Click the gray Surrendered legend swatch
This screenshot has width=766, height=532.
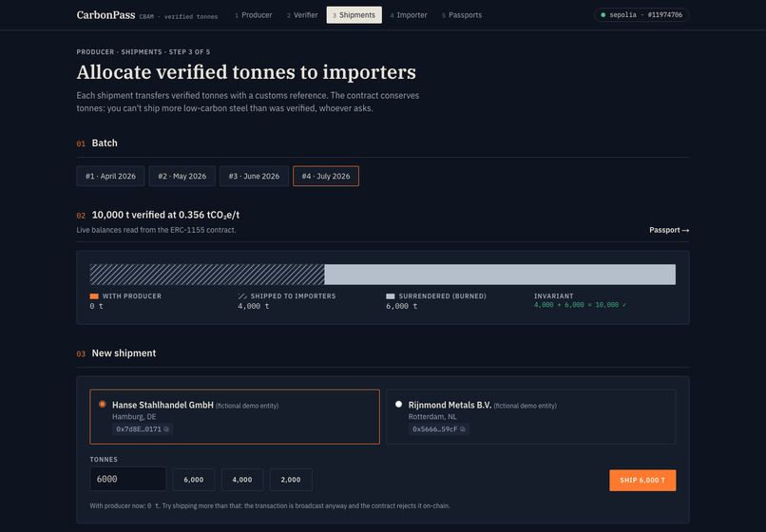pos(391,296)
